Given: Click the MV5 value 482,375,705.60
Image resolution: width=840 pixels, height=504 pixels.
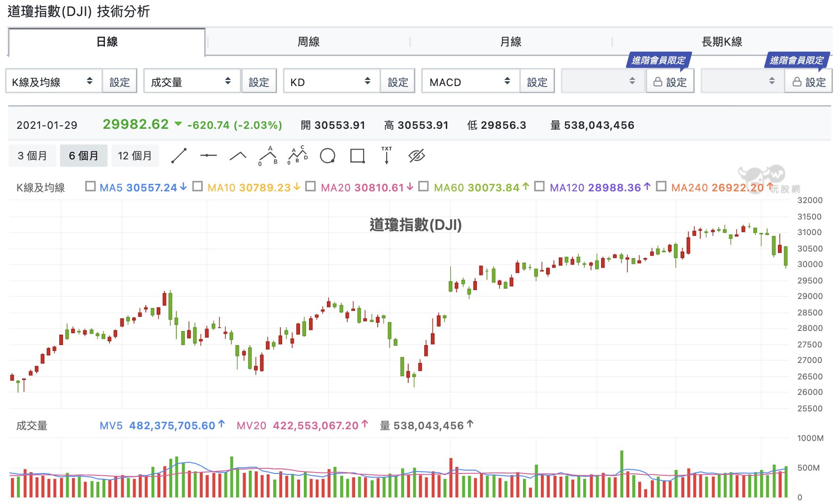Looking at the screenshot, I should click(172, 425).
